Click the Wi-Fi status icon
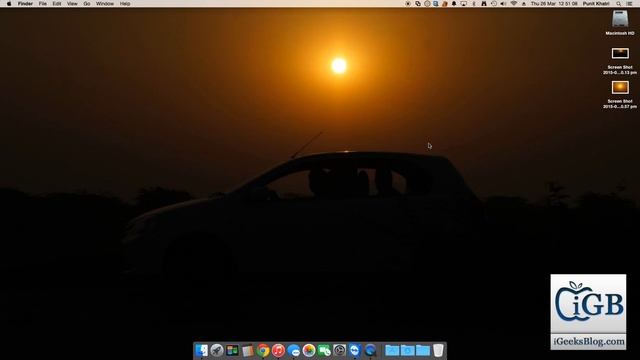 pyautogui.click(x=513, y=4)
